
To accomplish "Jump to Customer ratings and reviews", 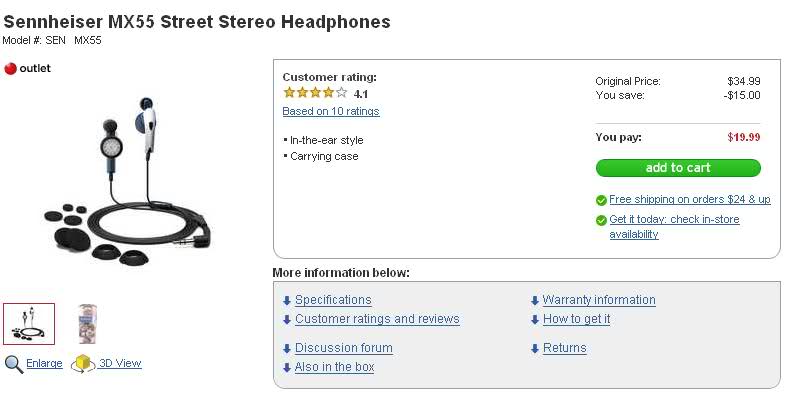I will click(377, 319).
